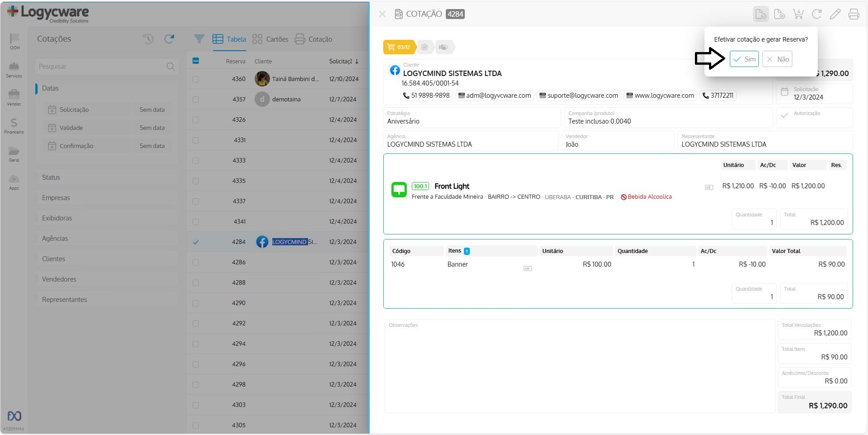The width and height of the screenshot is (868, 435).
Task: Expand the Datas filter section
Action: pyautogui.click(x=107, y=88)
